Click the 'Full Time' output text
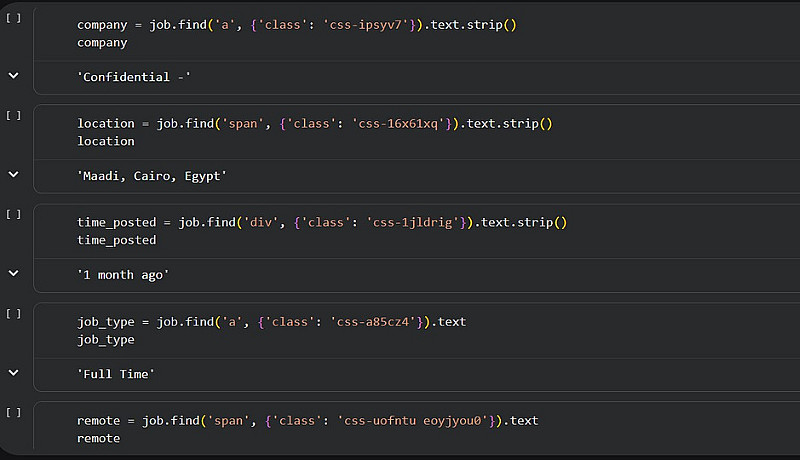This screenshot has width=800, height=460. click(116, 374)
